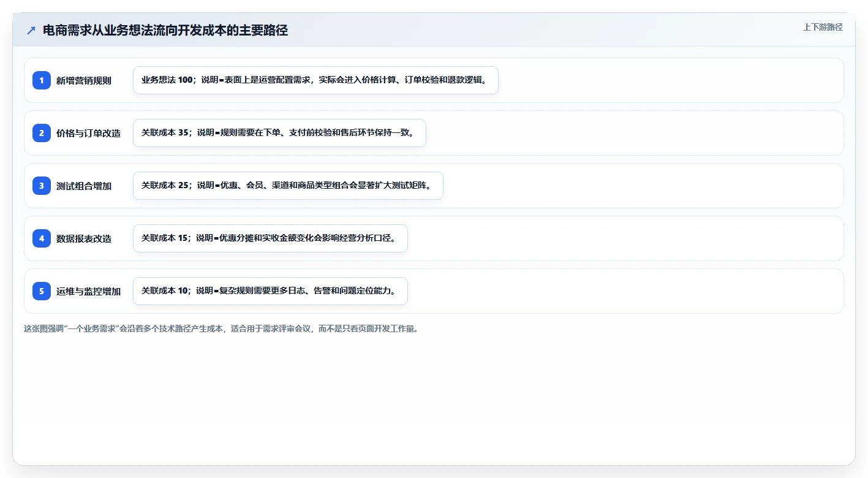Select step badge number 1
The image size is (868, 478).
pos(42,80)
